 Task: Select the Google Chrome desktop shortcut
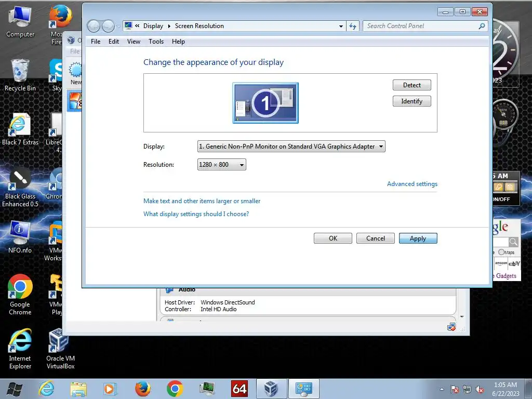click(x=20, y=295)
